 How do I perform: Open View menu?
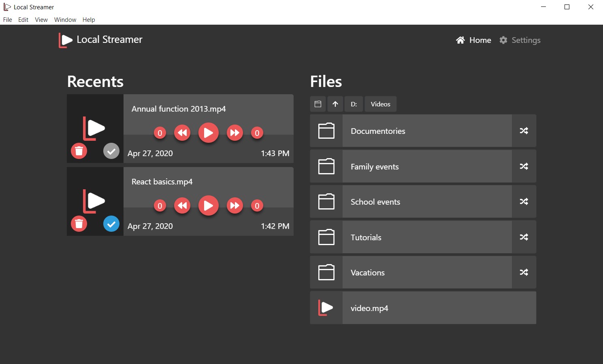point(41,19)
